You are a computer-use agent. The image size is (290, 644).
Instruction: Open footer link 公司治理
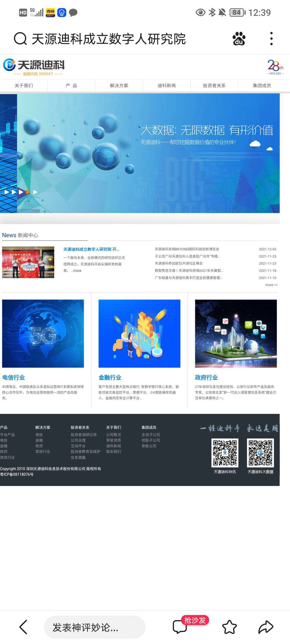(x=78, y=440)
